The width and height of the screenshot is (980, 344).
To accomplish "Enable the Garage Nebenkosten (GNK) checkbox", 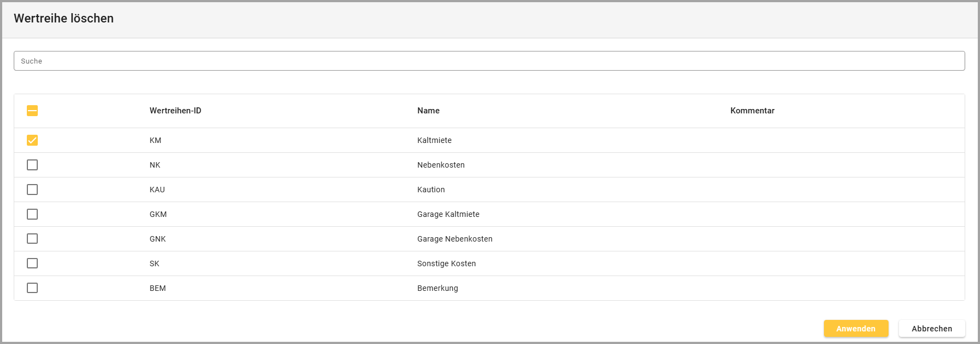I will (x=32, y=239).
